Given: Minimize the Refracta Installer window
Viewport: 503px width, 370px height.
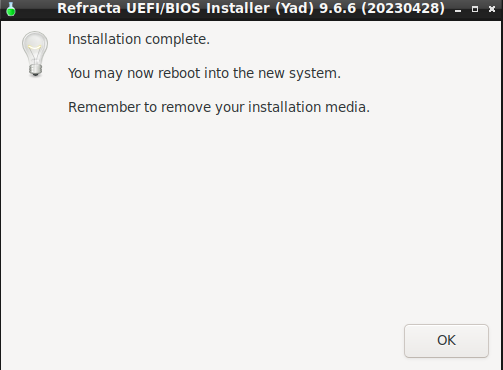Looking at the screenshot, I should click(x=458, y=9).
